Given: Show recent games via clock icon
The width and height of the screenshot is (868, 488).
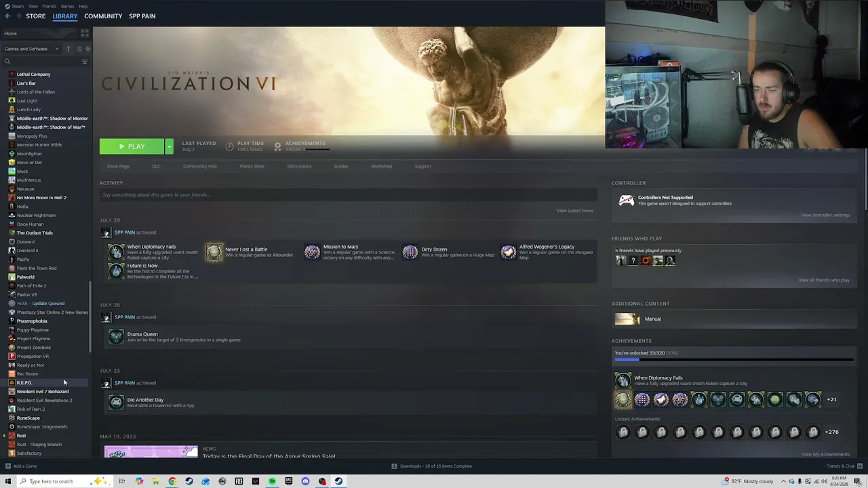Looking at the screenshot, I should click(79, 49).
